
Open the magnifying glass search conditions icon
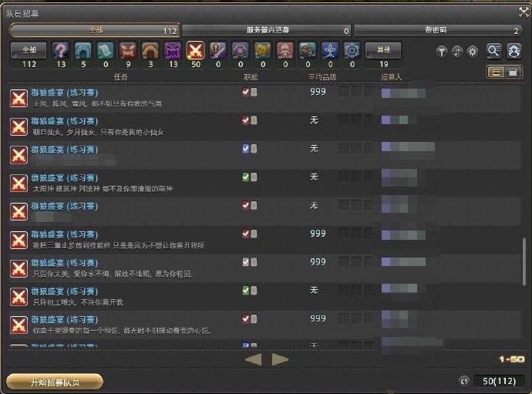493,51
